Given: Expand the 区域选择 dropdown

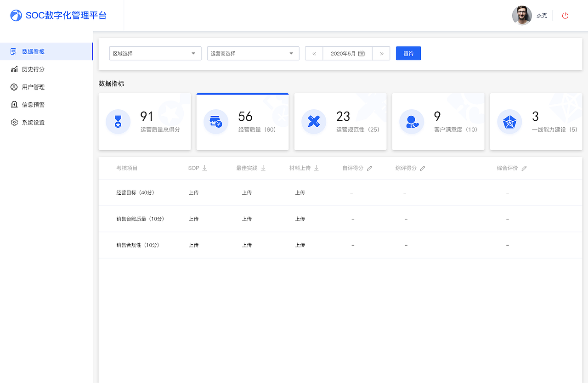Looking at the screenshot, I should coord(155,53).
